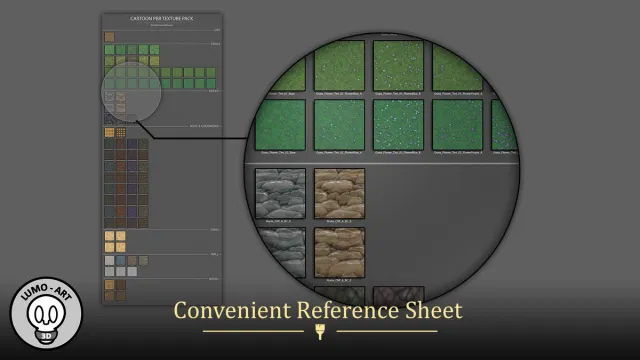
Task: Click the first gray tile swatch in the sheet's upper tile row
Action: [109, 260]
